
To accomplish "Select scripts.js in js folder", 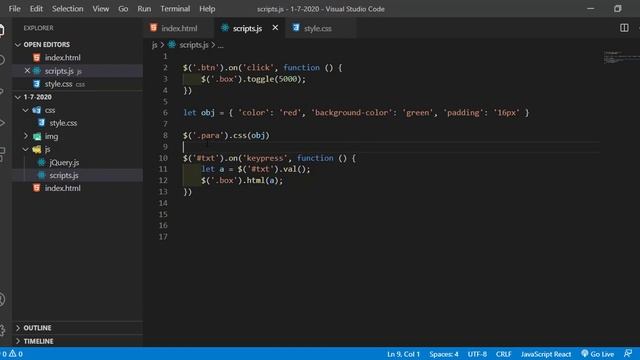I will point(78,175).
